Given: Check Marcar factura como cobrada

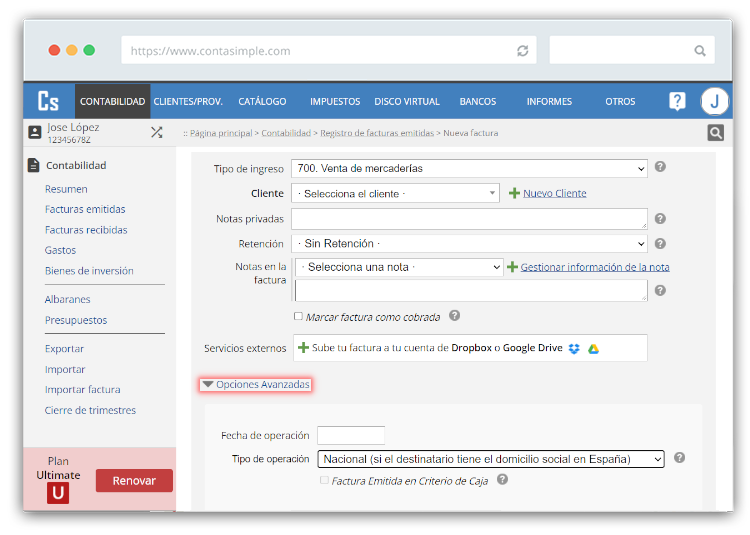Looking at the screenshot, I should pyautogui.click(x=298, y=317).
